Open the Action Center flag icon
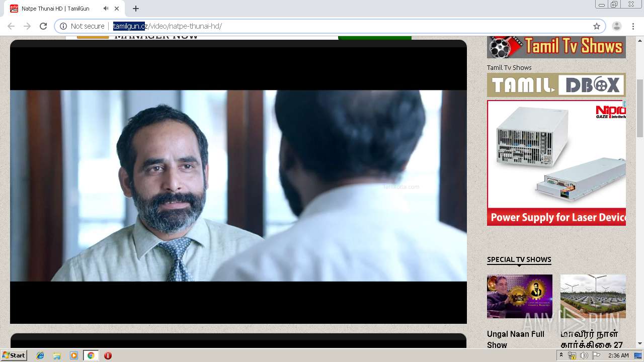Image resolution: width=644 pixels, height=362 pixels. click(x=596, y=355)
